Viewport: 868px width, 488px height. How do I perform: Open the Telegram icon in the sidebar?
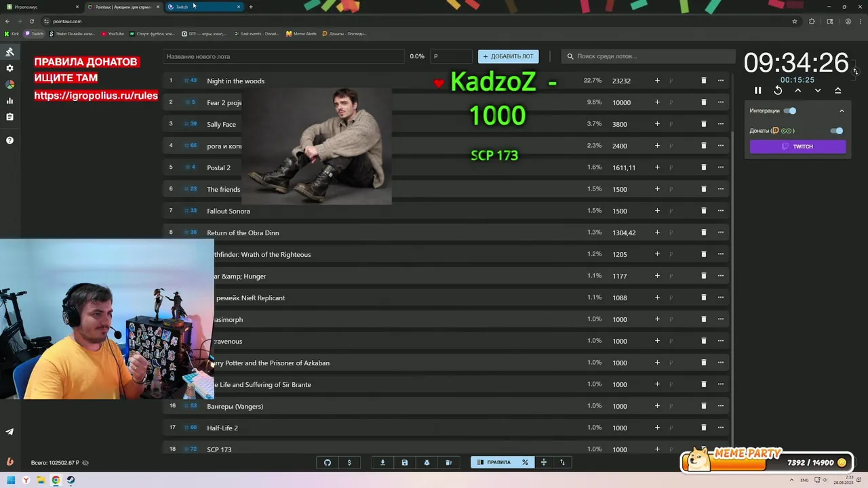[x=9, y=432]
